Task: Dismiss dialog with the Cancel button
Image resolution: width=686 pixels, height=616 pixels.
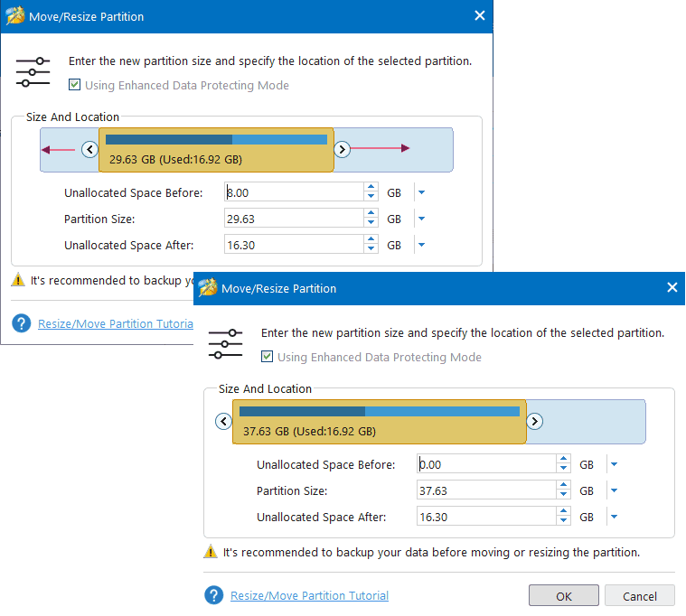Action: 640,595
